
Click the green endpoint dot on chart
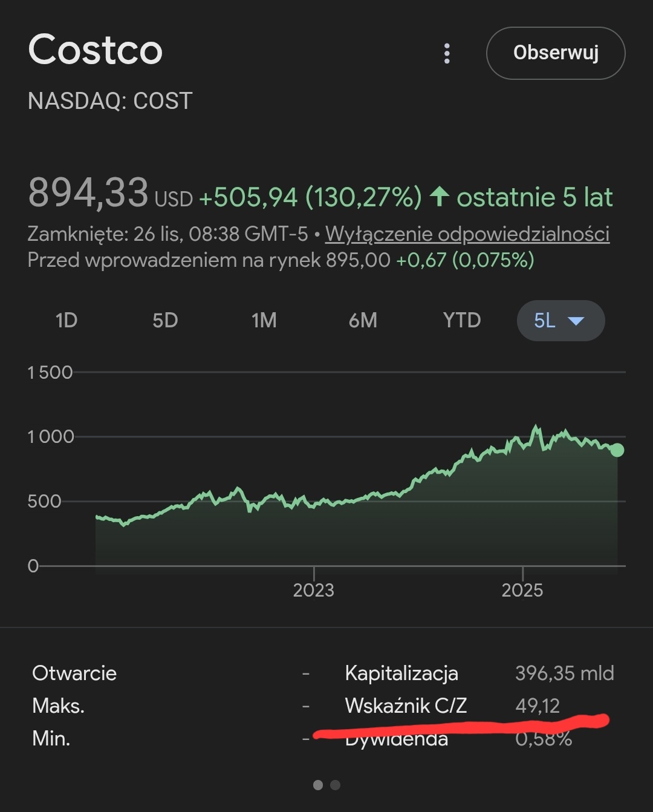617,450
